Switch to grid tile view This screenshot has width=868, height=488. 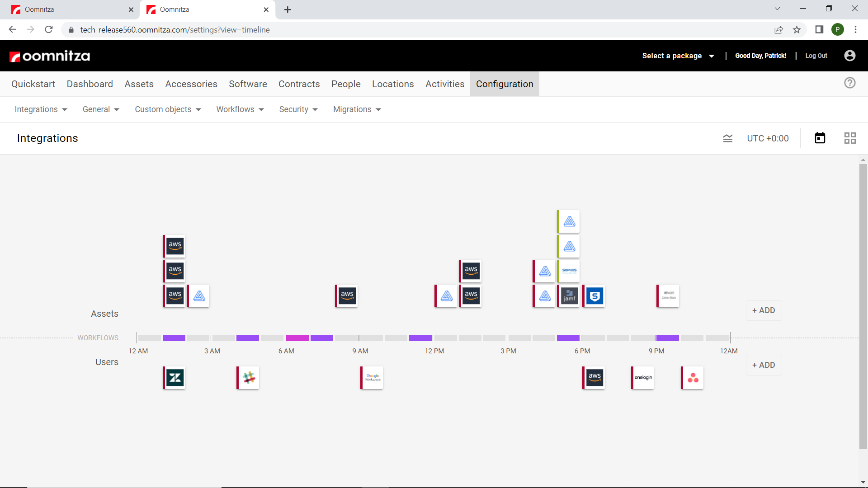(x=850, y=138)
